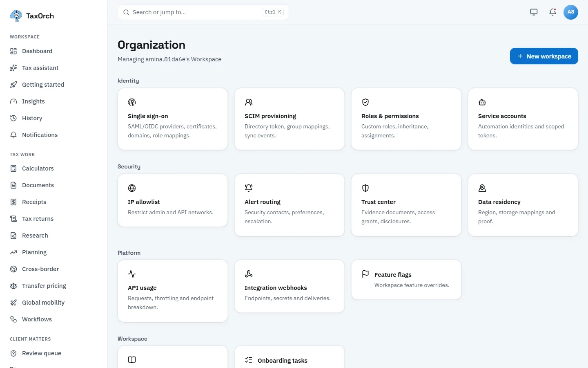Screen dimensions: 588x368
Task: Click the Ctrl K shortcut badge
Action: [273, 12]
